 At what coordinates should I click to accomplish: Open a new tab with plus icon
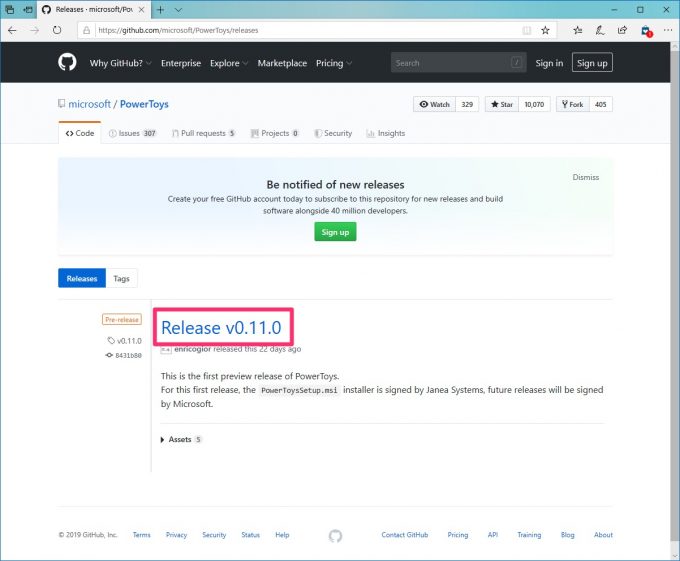(x=160, y=10)
